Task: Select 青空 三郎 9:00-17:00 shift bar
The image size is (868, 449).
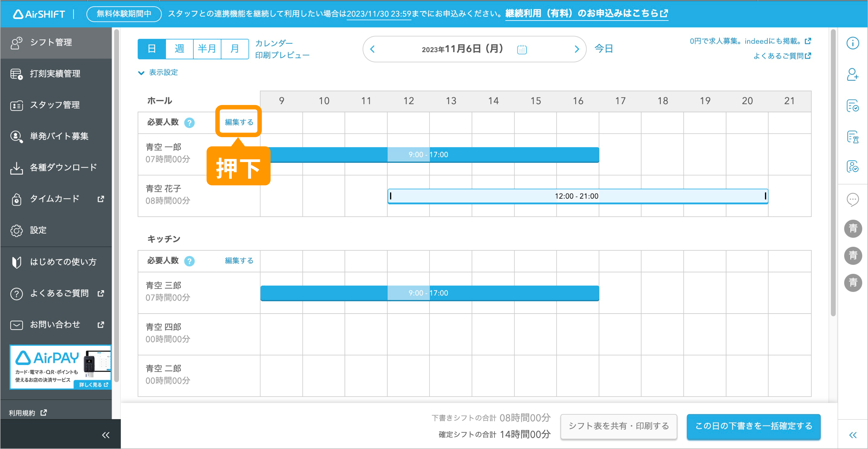Action: point(430,293)
